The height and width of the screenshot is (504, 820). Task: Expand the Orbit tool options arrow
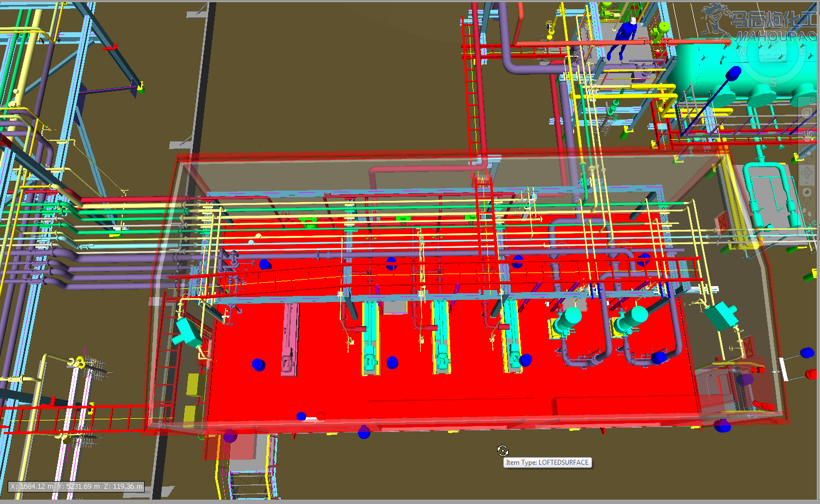tap(807, 183)
